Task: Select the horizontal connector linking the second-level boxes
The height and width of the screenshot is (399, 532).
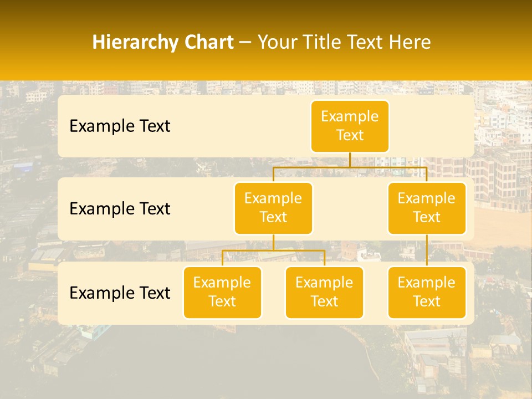Action: pos(350,167)
